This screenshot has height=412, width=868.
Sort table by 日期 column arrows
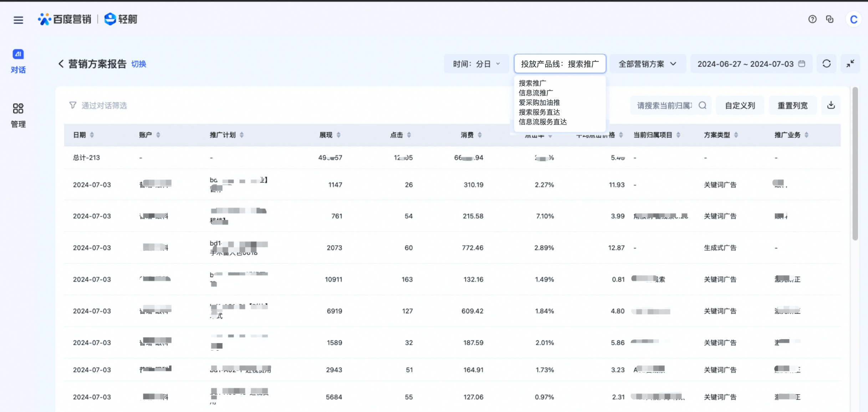[92, 135]
